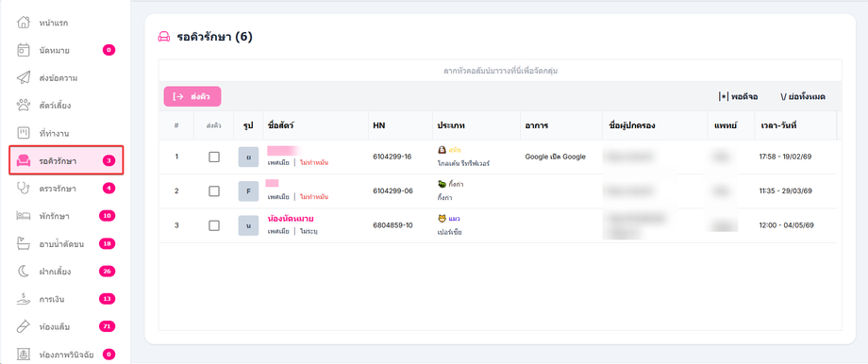The height and width of the screenshot is (364, 868).
Task: Click time 12:00 - 04/05/69
Action: click(786, 225)
